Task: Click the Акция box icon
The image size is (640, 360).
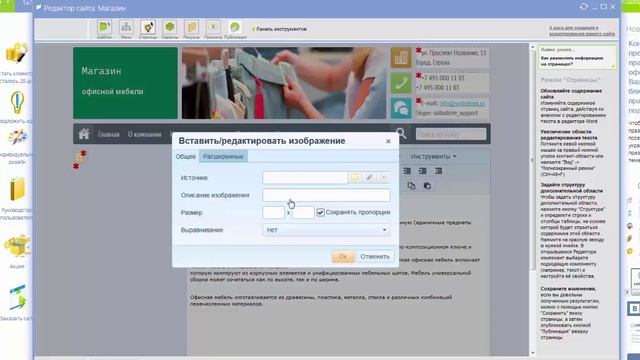Action: (17, 245)
